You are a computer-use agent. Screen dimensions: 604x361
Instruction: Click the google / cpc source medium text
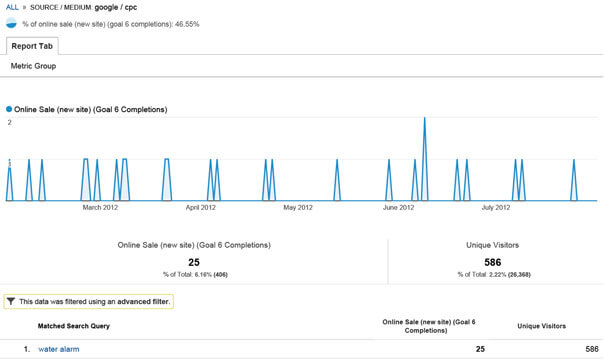[x=116, y=7]
